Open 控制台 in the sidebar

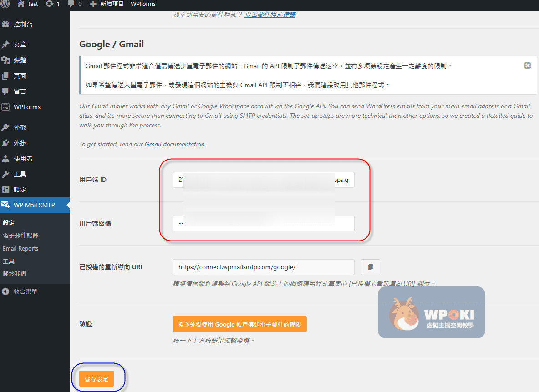pyautogui.click(x=23, y=24)
